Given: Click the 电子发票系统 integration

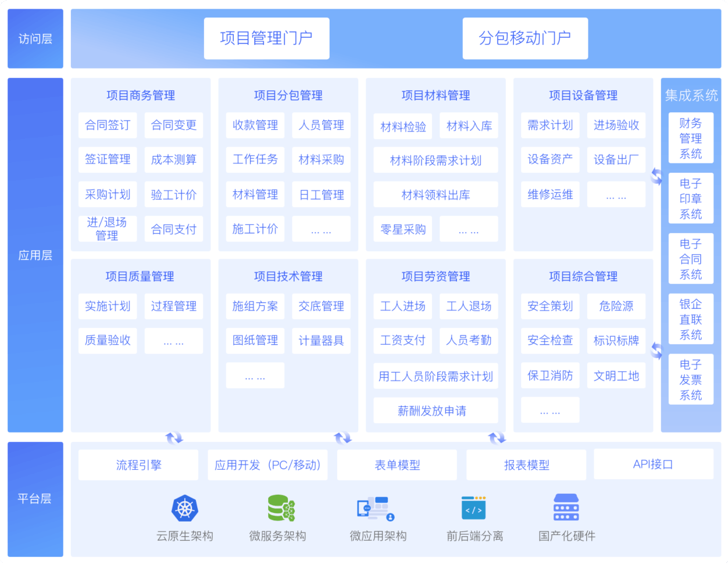Looking at the screenshot, I should pos(691,380).
